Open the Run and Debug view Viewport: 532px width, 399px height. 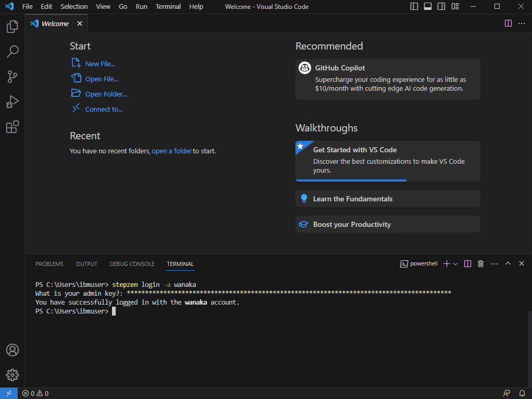13,102
